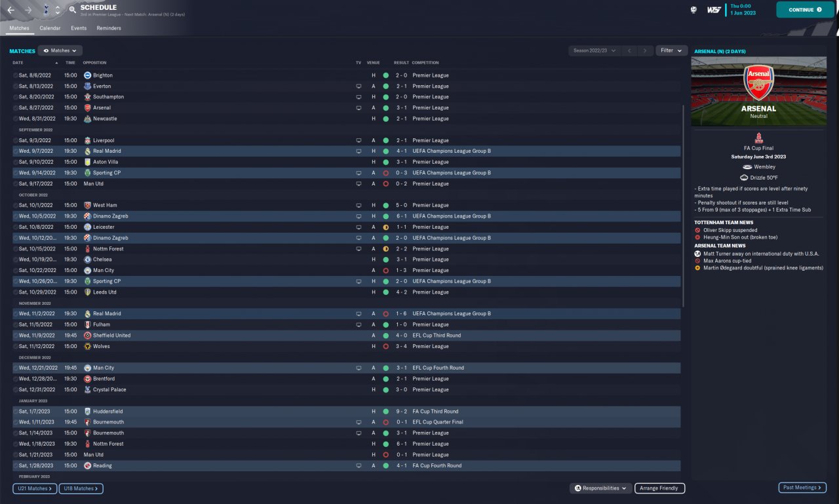Click the Everton club badge
The height and width of the screenshot is (504, 839).
click(87, 86)
